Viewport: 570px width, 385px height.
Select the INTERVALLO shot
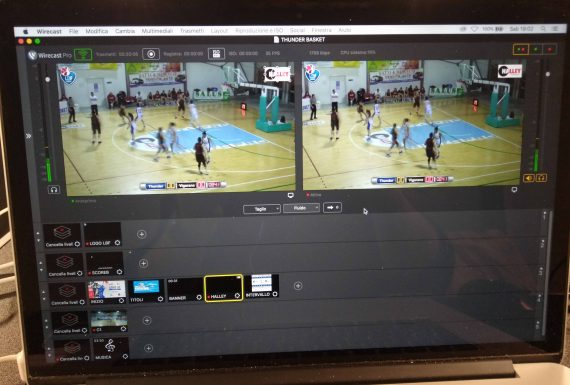coord(262,286)
